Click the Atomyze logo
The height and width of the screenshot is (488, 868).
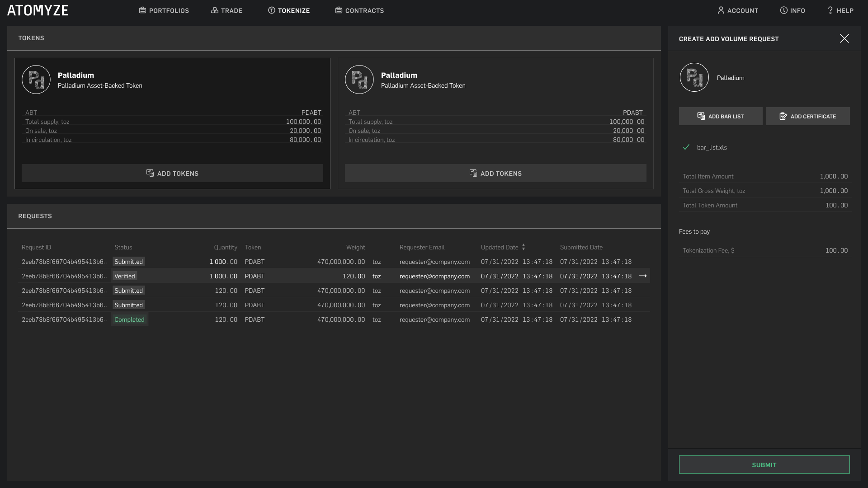tap(38, 10)
